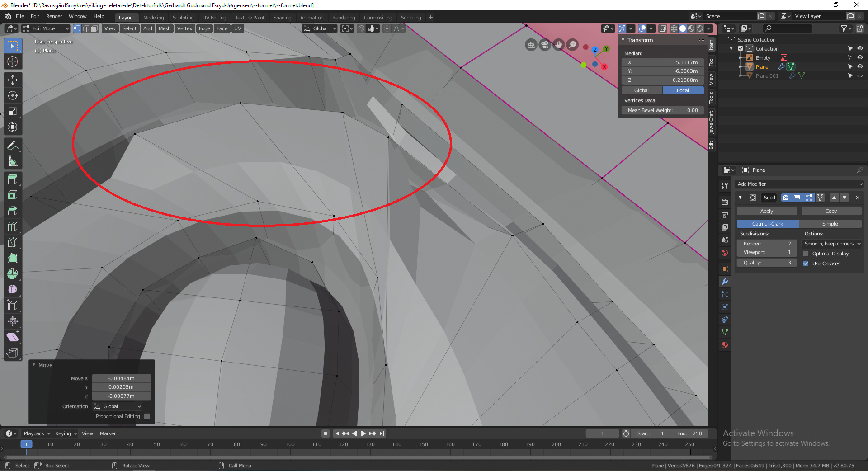
Task: Select the Extrude Region tool
Action: pyautogui.click(x=13, y=179)
